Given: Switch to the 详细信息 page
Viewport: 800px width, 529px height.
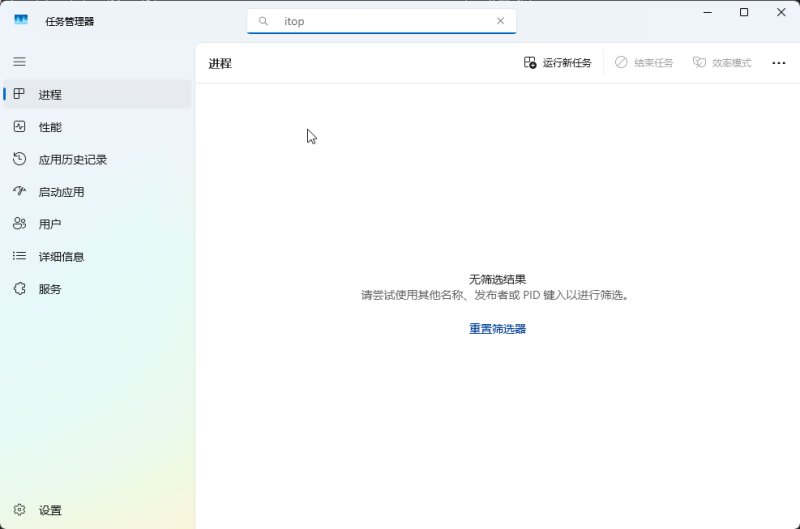Looking at the screenshot, I should 97,257.
